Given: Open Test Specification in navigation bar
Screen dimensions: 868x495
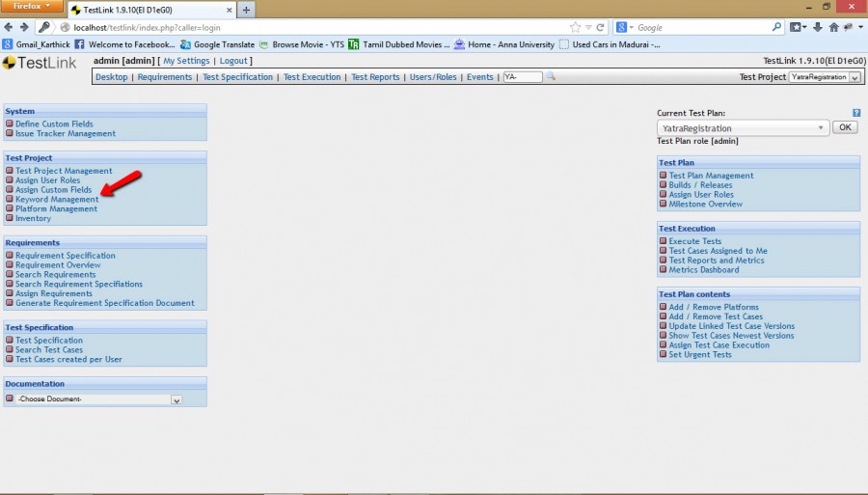Looking at the screenshot, I should 237,77.
